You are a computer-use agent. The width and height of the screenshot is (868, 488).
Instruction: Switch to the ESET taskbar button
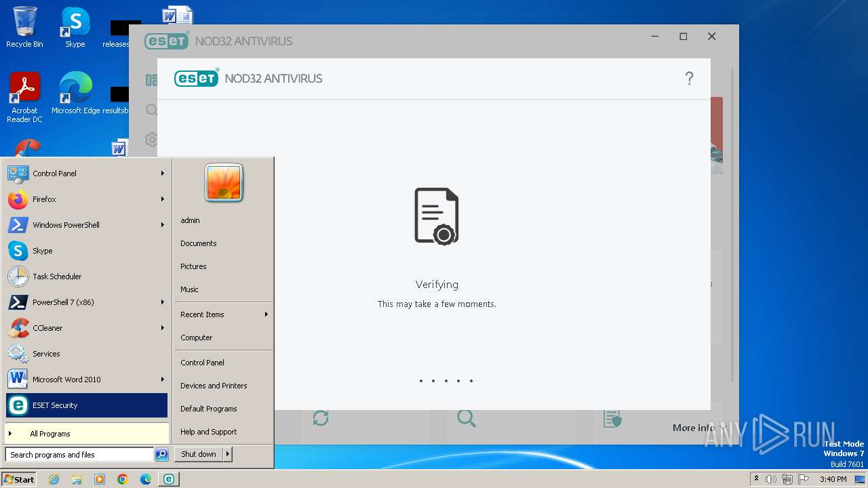pos(169,479)
